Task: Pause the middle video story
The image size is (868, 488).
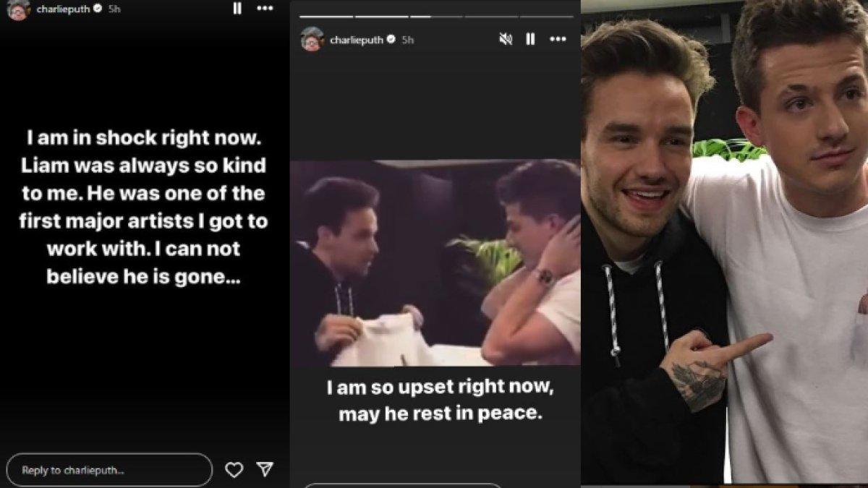Action: click(530, 39)
